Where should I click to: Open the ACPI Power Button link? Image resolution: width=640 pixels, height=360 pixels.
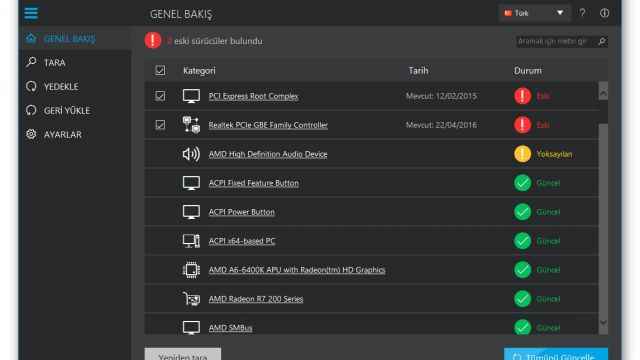(242, 212)
